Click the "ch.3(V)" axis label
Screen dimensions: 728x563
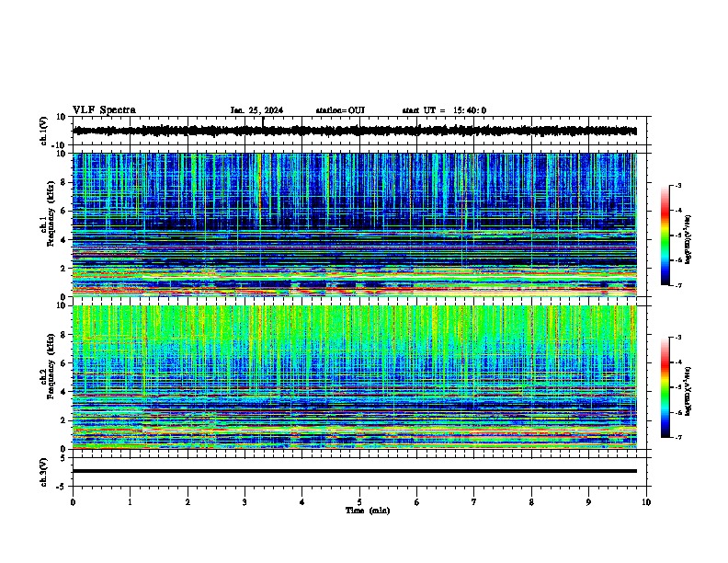44,472
